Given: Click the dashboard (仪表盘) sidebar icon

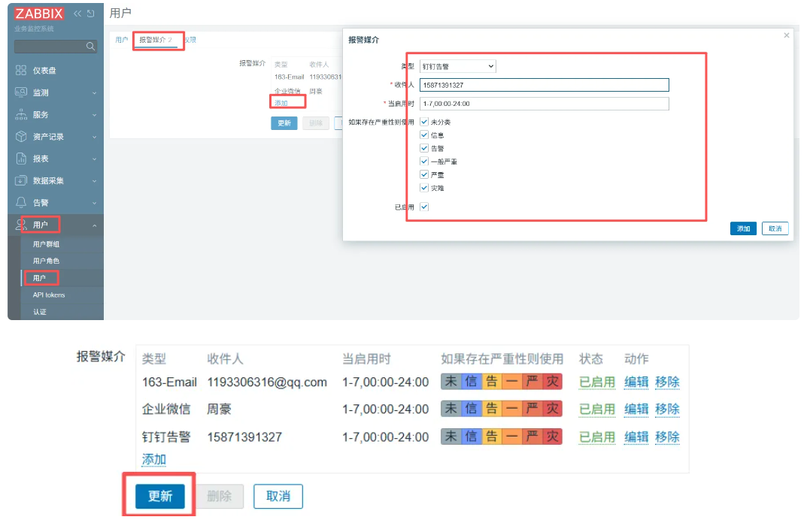Looking at the screenshot, I should (21, 71).
